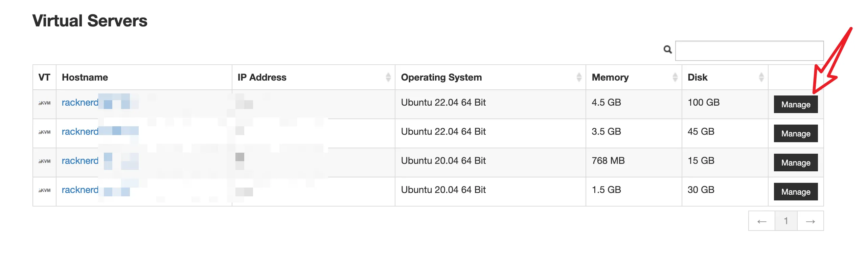868x260 pixels.
Task: Manage the Ubuntu 20.04 server with 15 GB disk
Action: click(x=796, y=162)
